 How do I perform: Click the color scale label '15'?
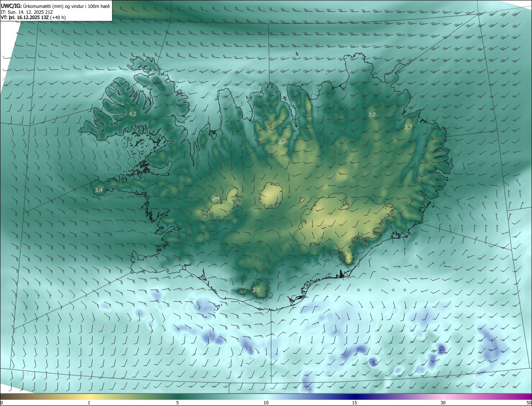[355, 403]
